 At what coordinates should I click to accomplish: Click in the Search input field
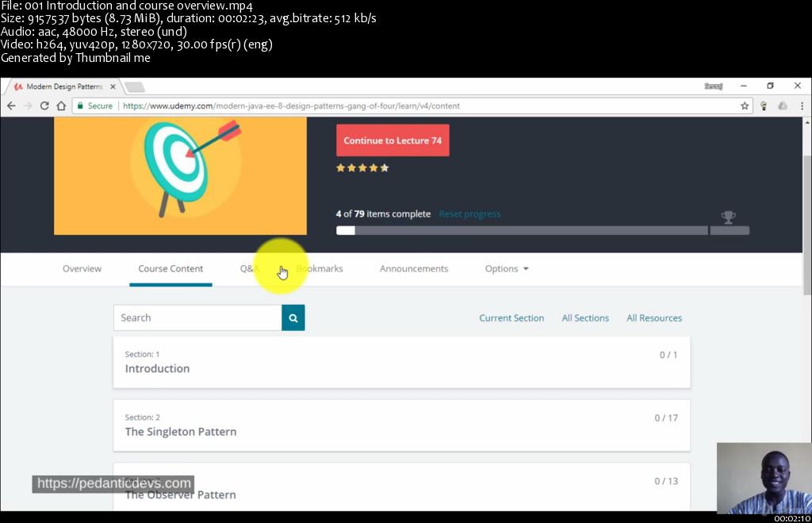click(x=197, y=317)
